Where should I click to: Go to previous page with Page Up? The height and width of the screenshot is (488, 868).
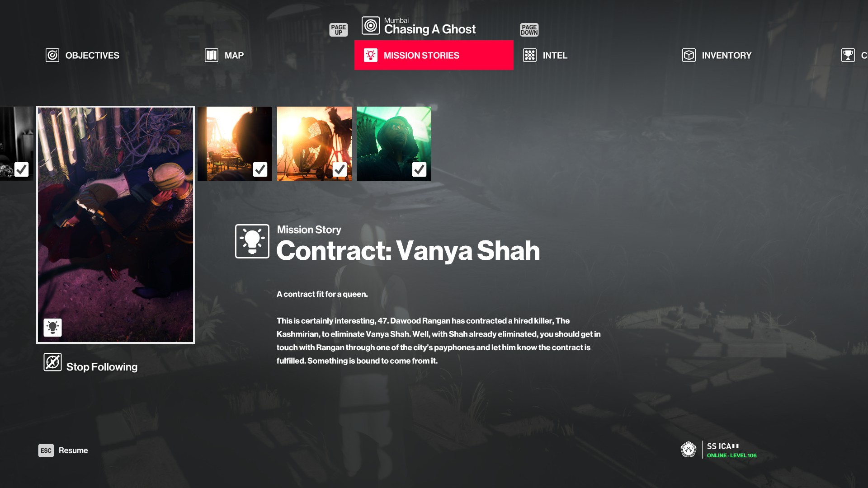(x=339, y=30)
